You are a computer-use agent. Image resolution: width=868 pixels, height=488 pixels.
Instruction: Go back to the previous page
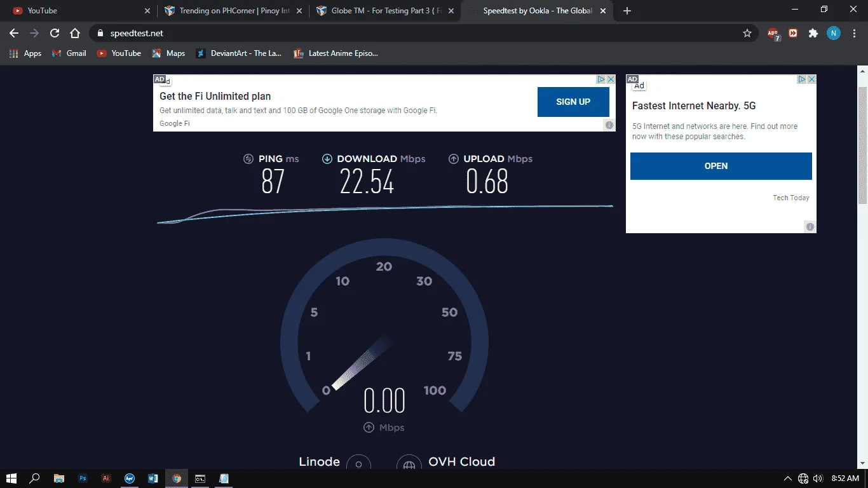(14, 33)
